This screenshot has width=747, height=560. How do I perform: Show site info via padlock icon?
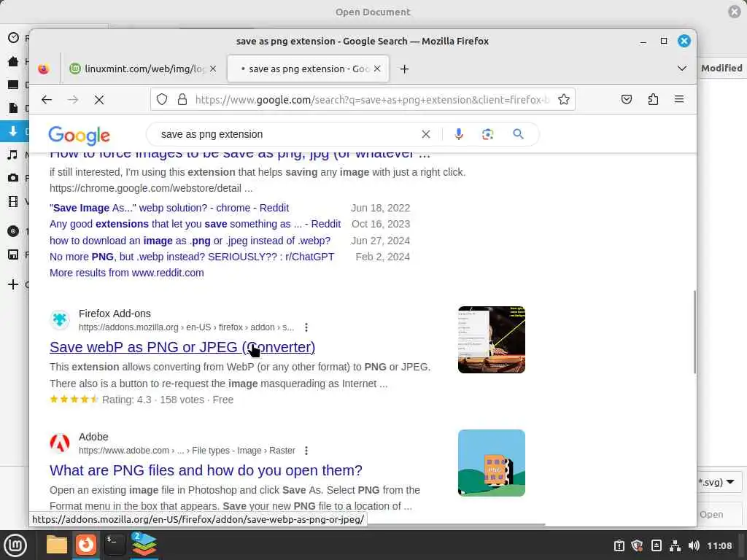pos(182,99)
